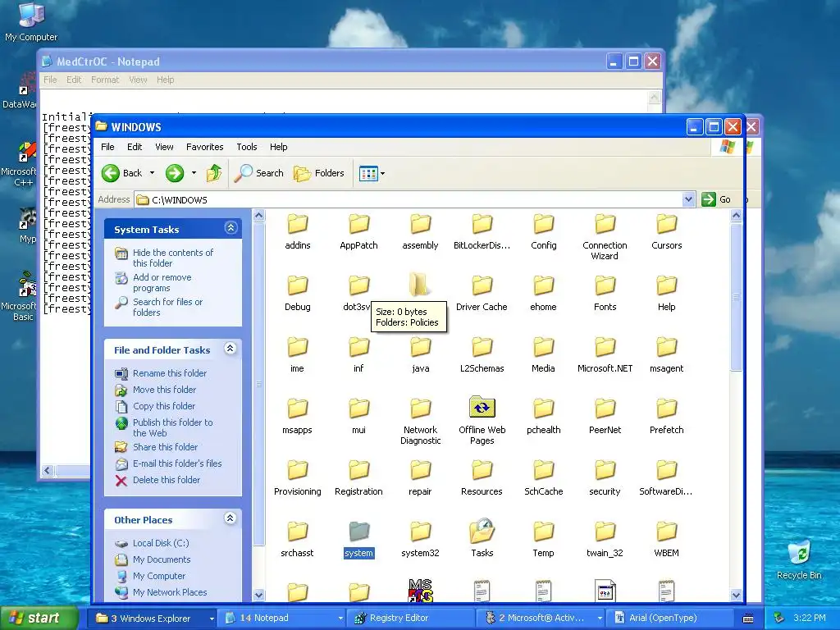Expand the Notepad taskbar group
The image size is (840, 630).
click(x=340, y=619)
